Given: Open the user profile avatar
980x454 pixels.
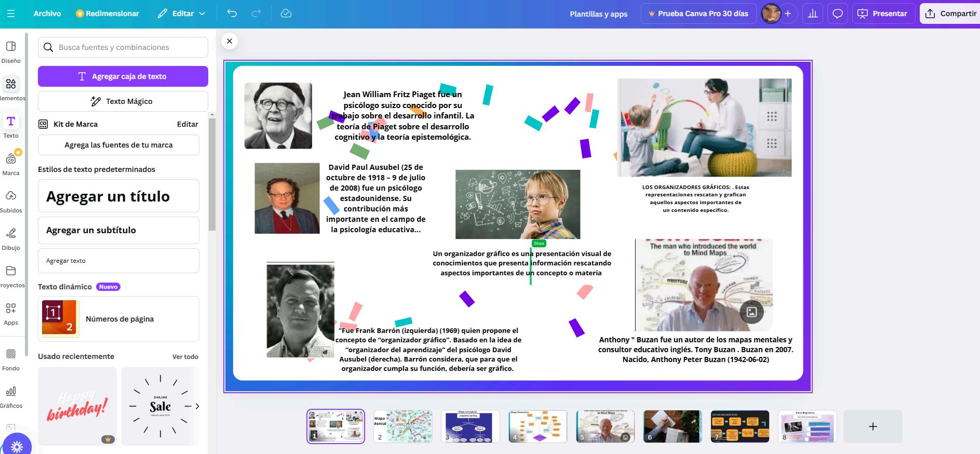Looking at the screenshot, I should 771,14.
